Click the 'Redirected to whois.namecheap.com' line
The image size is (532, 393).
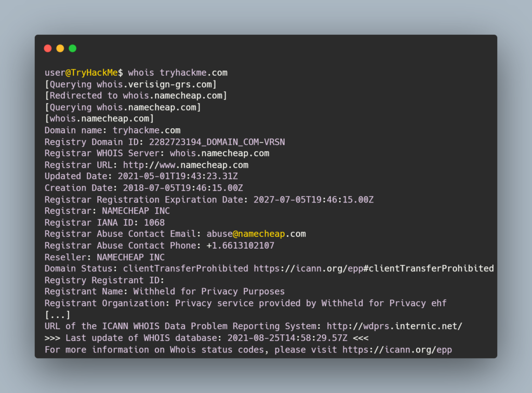point(136,96)
